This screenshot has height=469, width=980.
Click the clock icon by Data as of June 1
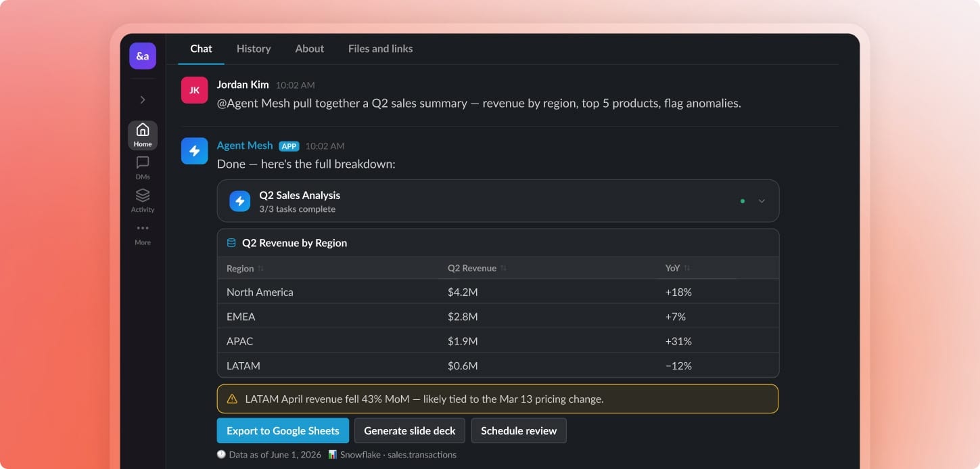221,455
